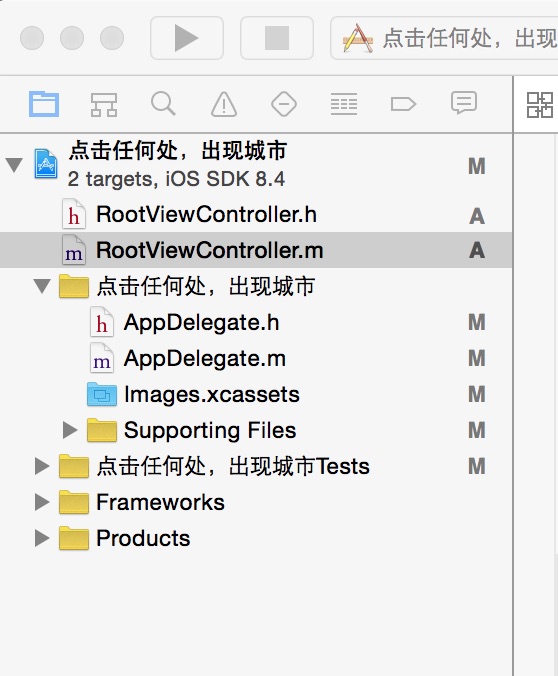
Task: Stop the running app with Stop button
Action: pyautogui.click(x=277, y=38)
